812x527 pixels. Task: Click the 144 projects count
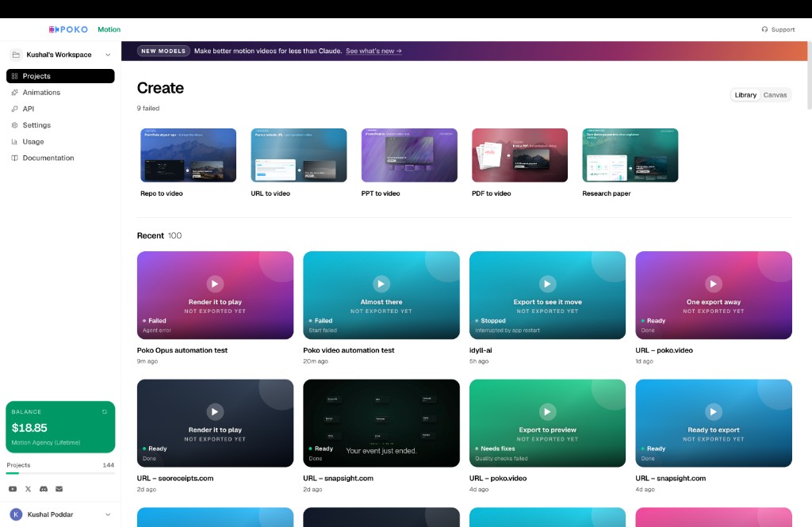(x=108, y=465)
